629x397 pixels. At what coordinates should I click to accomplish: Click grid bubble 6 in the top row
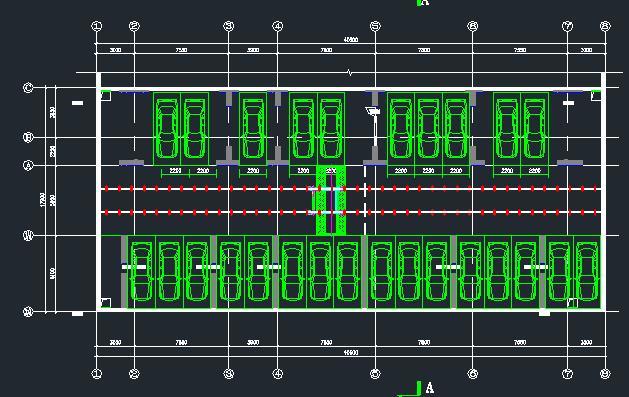pos(473,26)
